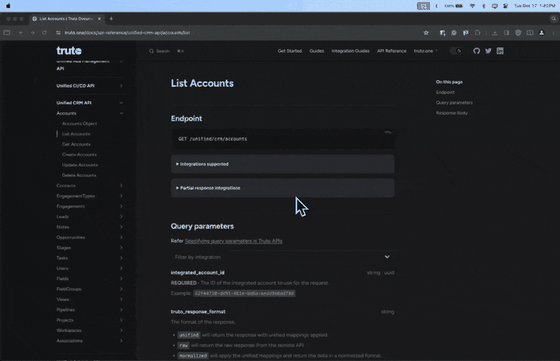
Task: Click the GET /unified/crm/accounts code text
Action: (212, 139)
